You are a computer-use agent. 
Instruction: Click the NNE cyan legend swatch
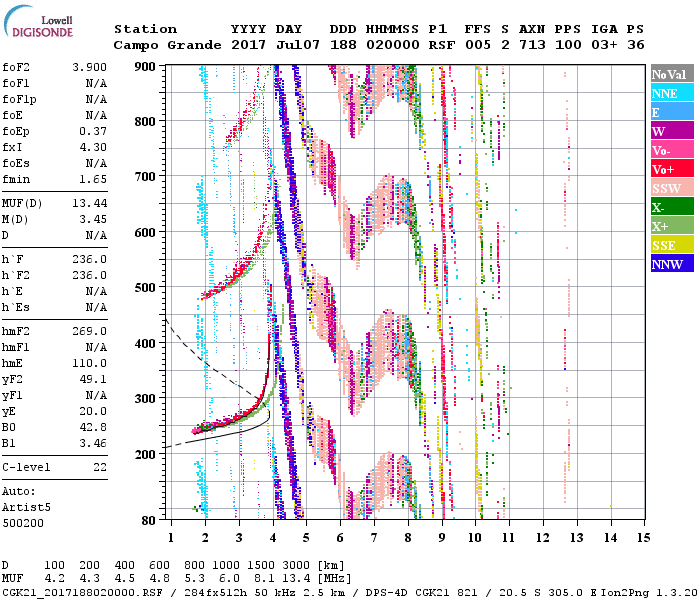[x=671, y=93]
